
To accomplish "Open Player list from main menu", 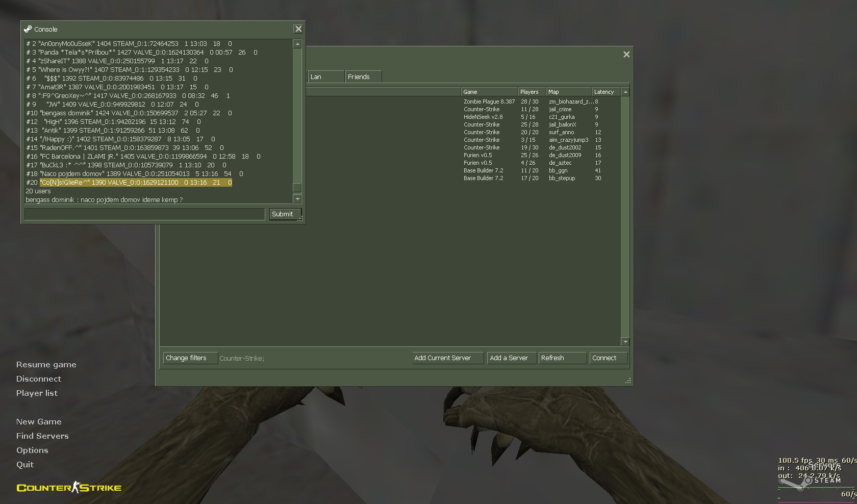I will 37,393.
